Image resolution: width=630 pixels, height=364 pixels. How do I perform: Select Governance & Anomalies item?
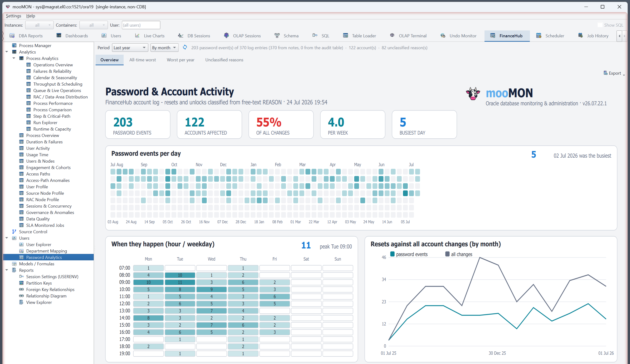pos(50,213)
